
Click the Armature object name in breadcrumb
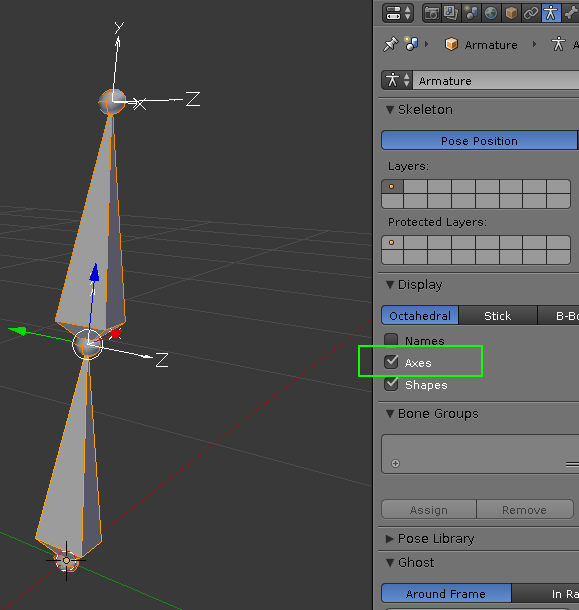(x=491, y=45)
